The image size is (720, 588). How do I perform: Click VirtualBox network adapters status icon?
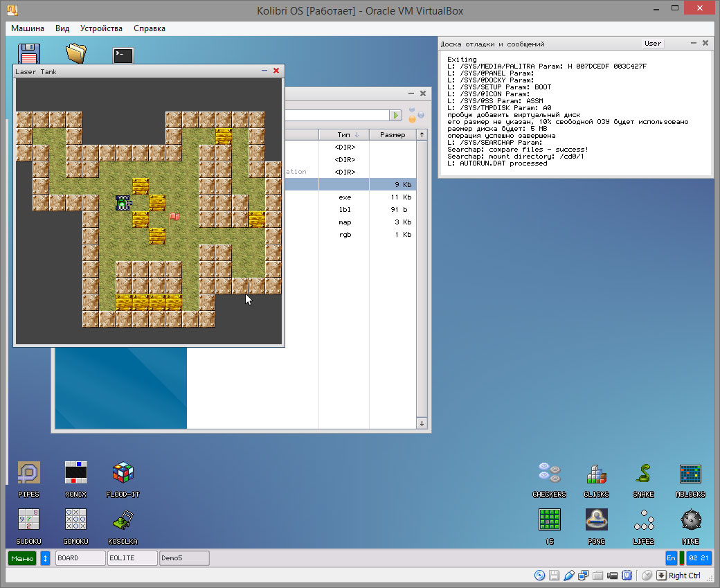click(583, 575)
